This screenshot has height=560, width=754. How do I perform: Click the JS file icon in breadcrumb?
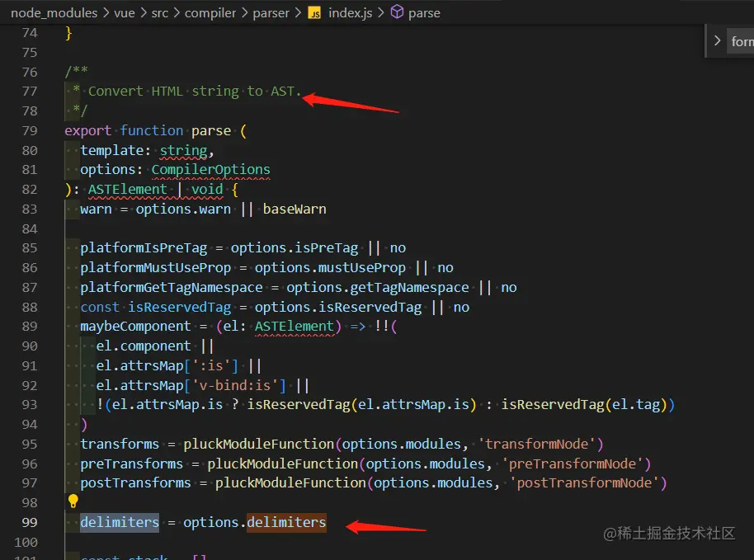[314, 13]
